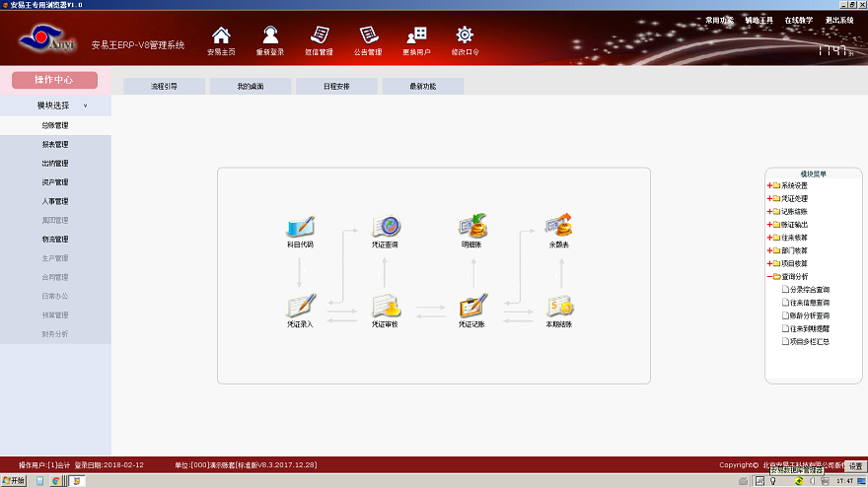
Task: Open 账龄分析查询 in the module tree
Action: click(810, 315)
